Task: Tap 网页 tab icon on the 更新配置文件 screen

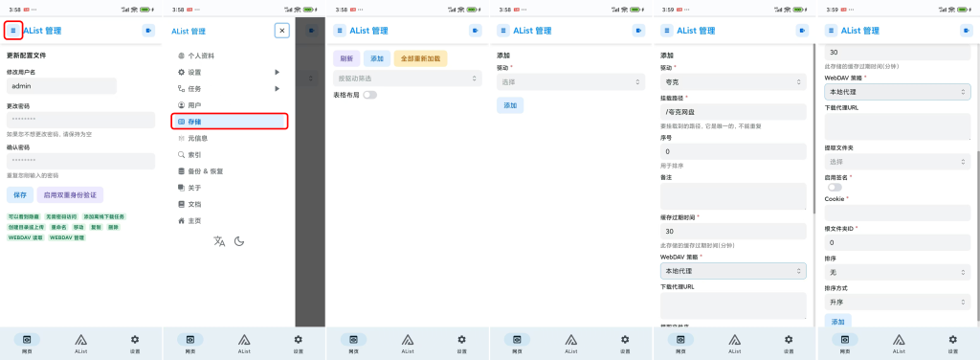Action: (x=27, y=339)
